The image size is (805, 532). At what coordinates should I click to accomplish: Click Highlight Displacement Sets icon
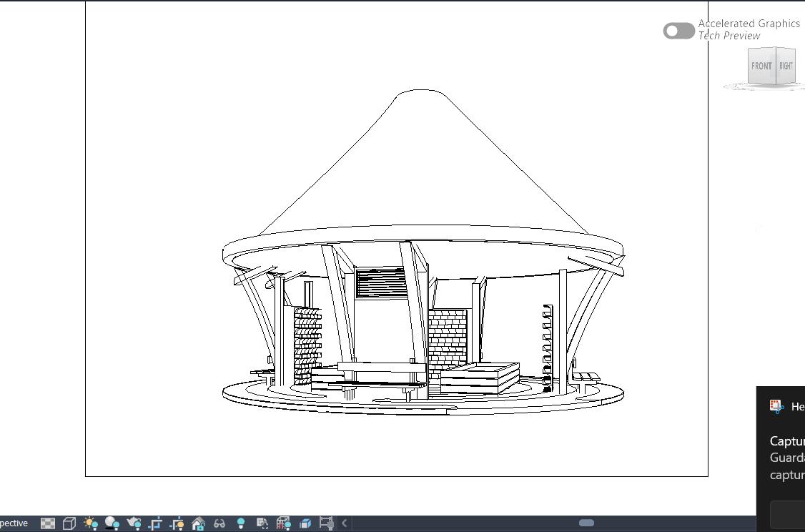(x=305, y=523)
